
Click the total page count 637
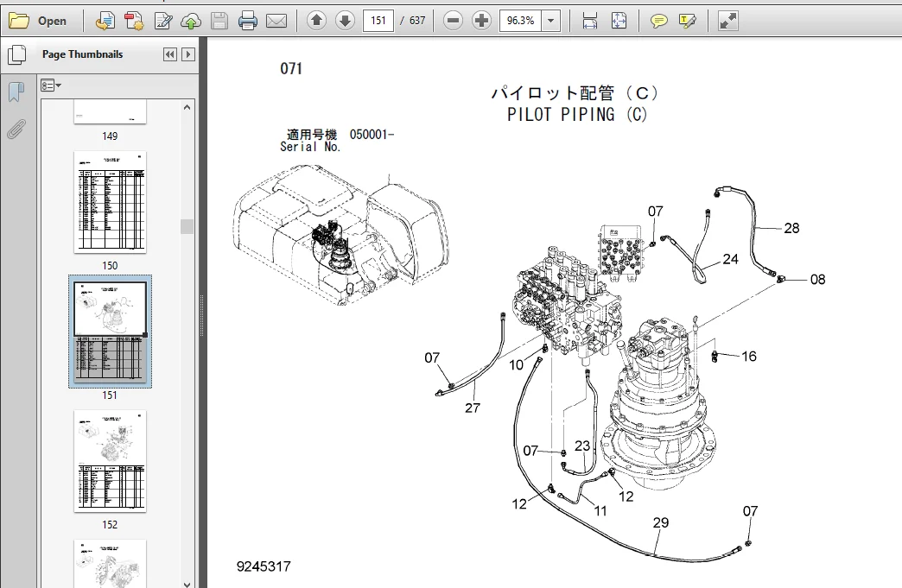pyautogui.click(x=417, y=21)
